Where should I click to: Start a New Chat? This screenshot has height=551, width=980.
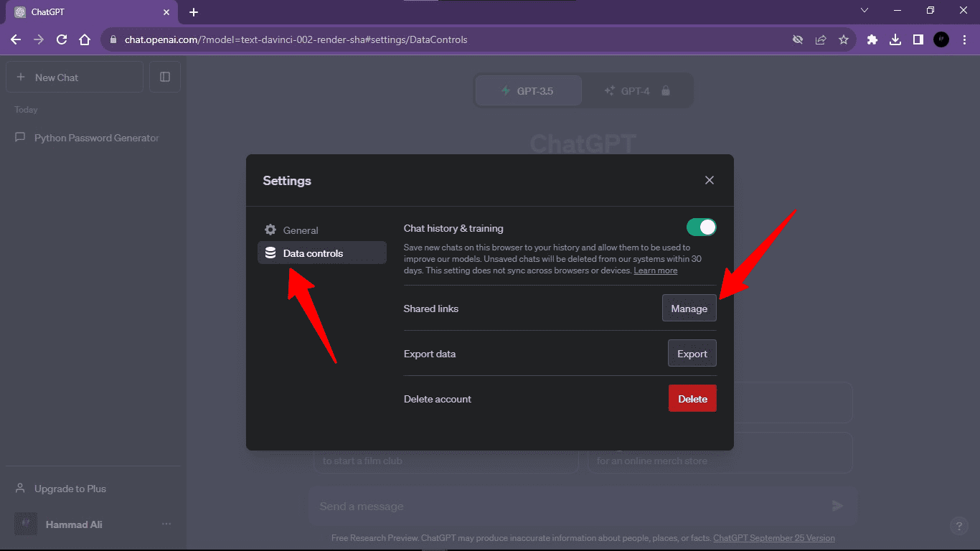pos(75,77)
